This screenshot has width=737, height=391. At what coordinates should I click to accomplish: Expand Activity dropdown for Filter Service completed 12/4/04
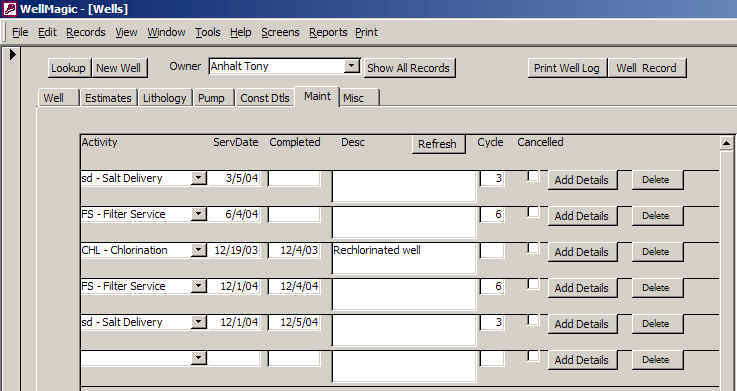[199, 286]
